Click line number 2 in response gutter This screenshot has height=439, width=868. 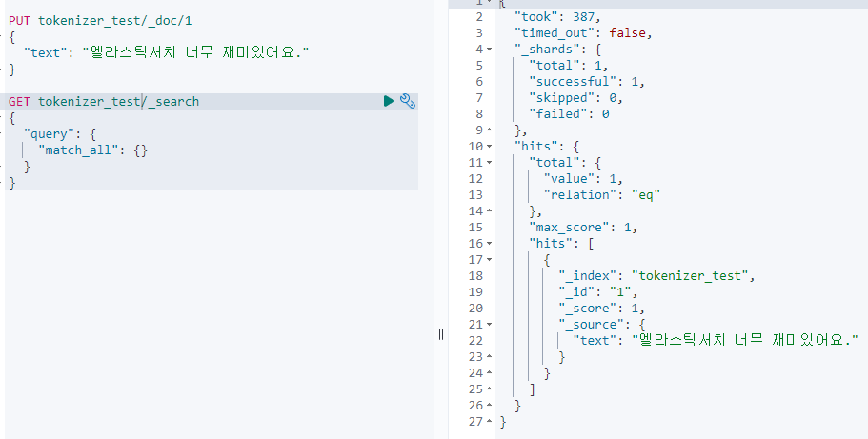pos(479,16)
